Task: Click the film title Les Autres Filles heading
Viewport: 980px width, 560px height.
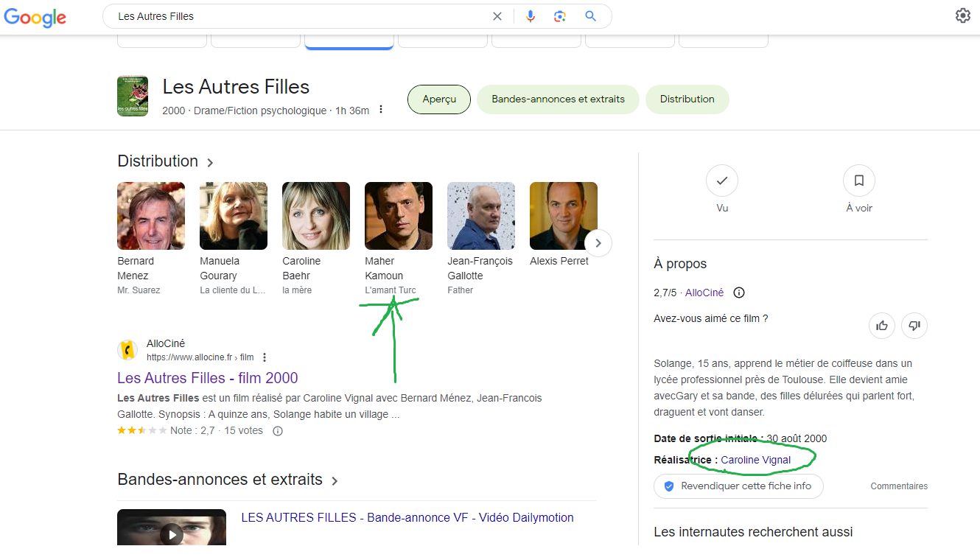Action: [x=236, y=87]
